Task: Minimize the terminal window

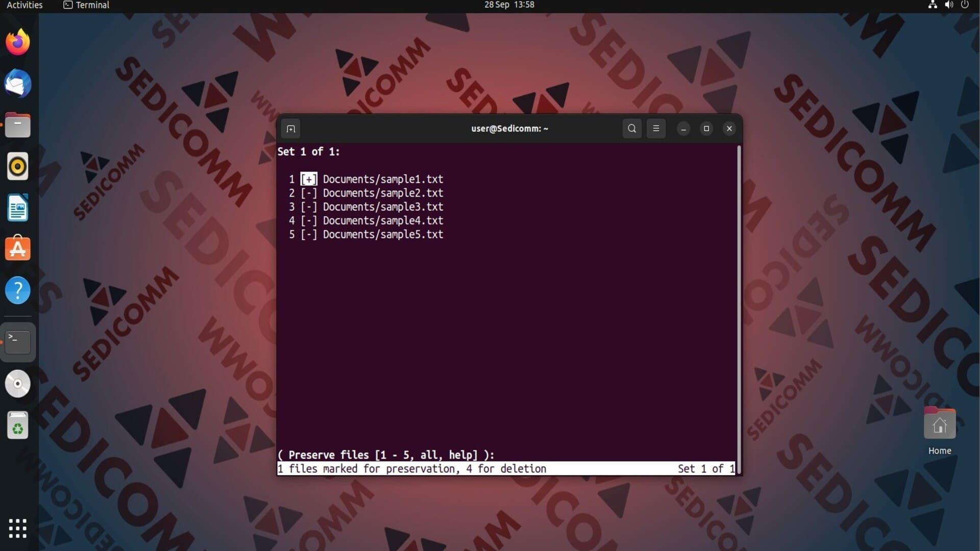Action: click(683, 129)
